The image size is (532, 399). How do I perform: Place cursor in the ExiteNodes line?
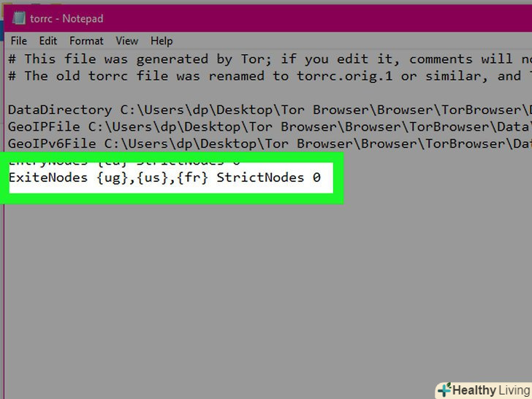pos(165,178)
